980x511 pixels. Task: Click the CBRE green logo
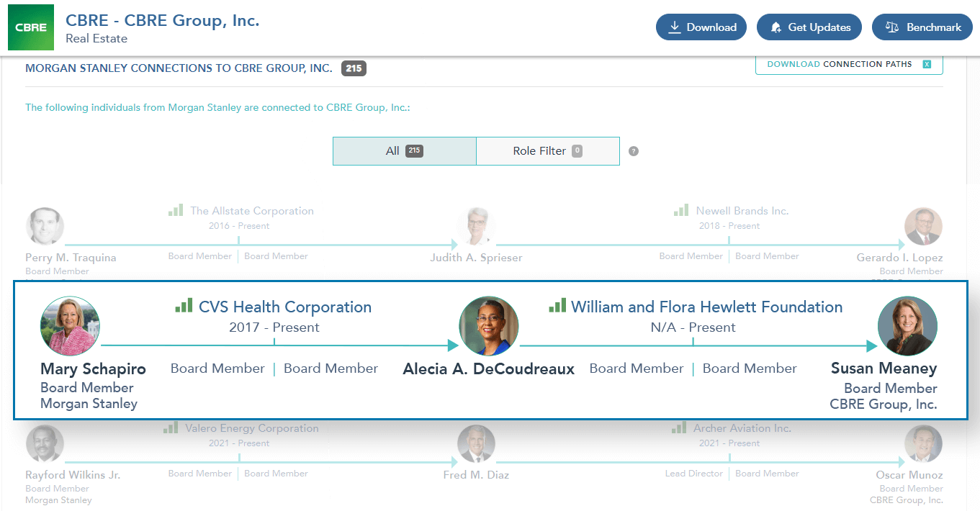(31, 27)
